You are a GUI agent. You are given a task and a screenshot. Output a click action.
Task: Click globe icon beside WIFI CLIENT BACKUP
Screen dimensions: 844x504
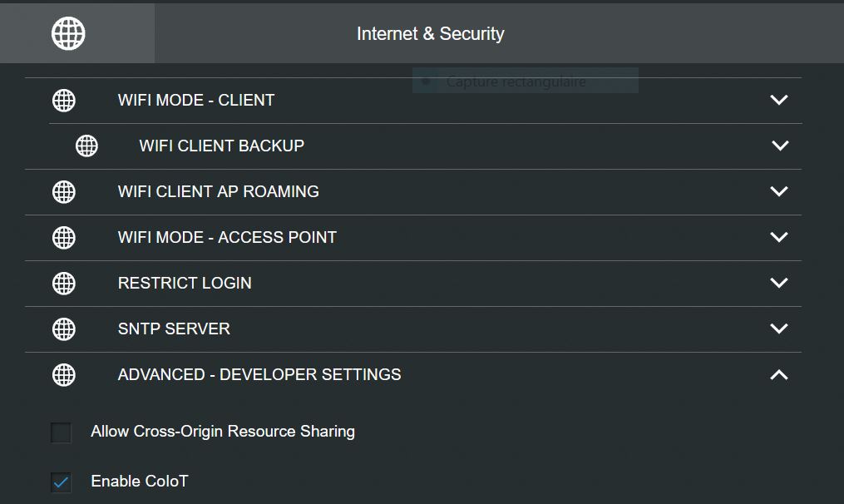(86, 146)
